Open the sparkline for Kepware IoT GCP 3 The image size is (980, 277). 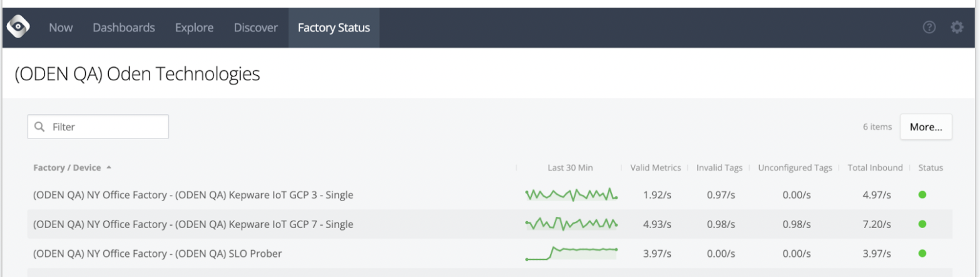[x=571, y=195]
